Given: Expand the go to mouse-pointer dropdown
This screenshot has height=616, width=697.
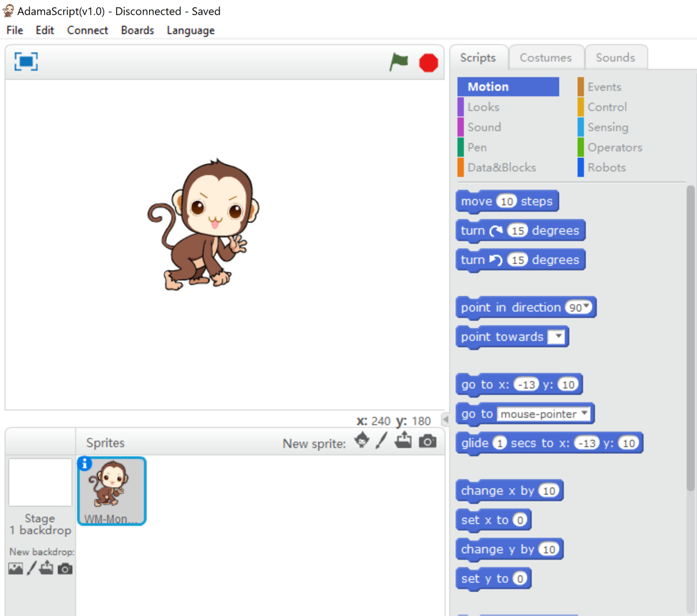Looking at the screenshot, I should tap(585, 413).
